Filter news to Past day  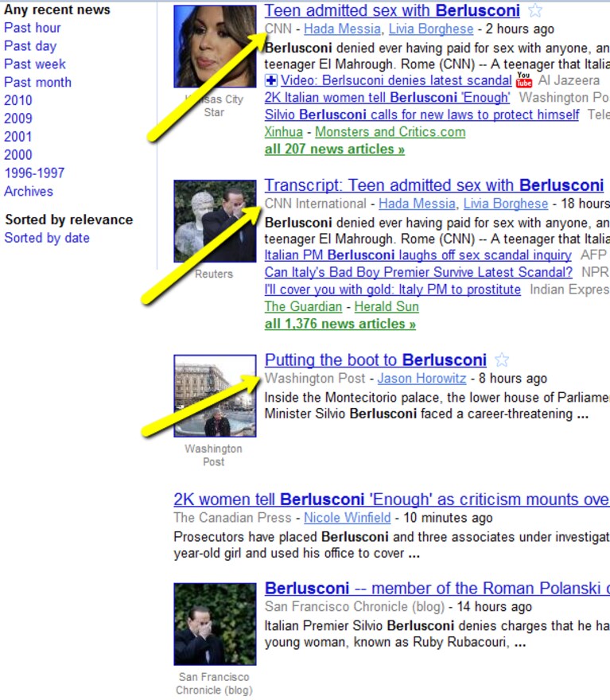(x=30, y=46)
